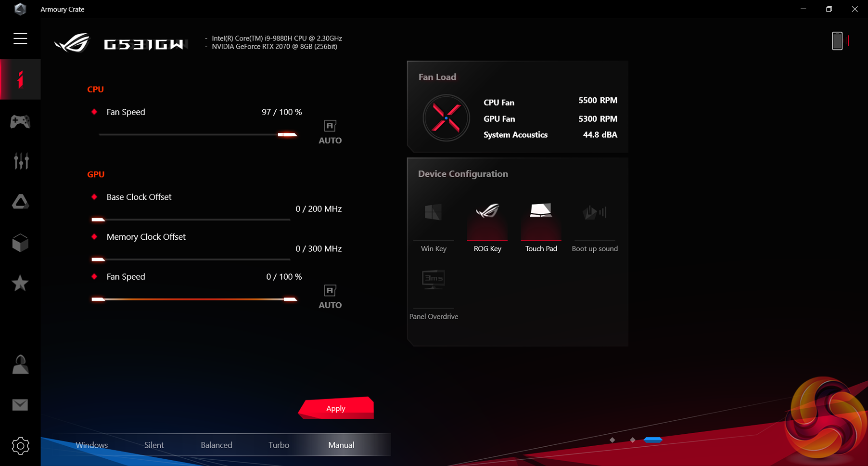Open the user profile icon
Screen dimensions: 868x466
pos(20,364)
